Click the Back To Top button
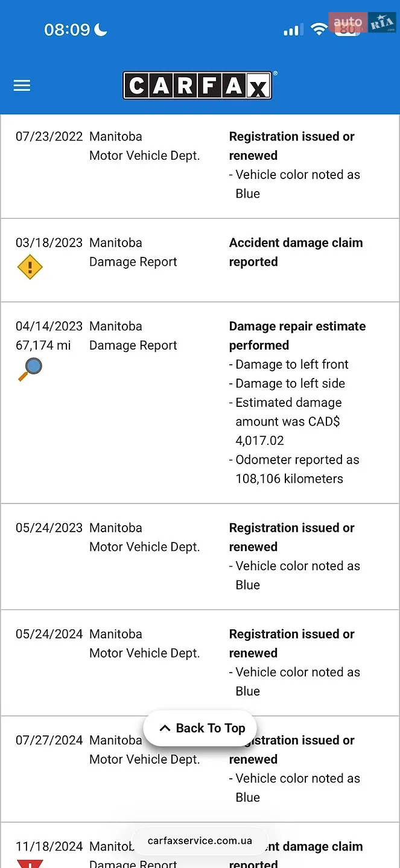Screen dimensions: 400x868 (200, 728)
